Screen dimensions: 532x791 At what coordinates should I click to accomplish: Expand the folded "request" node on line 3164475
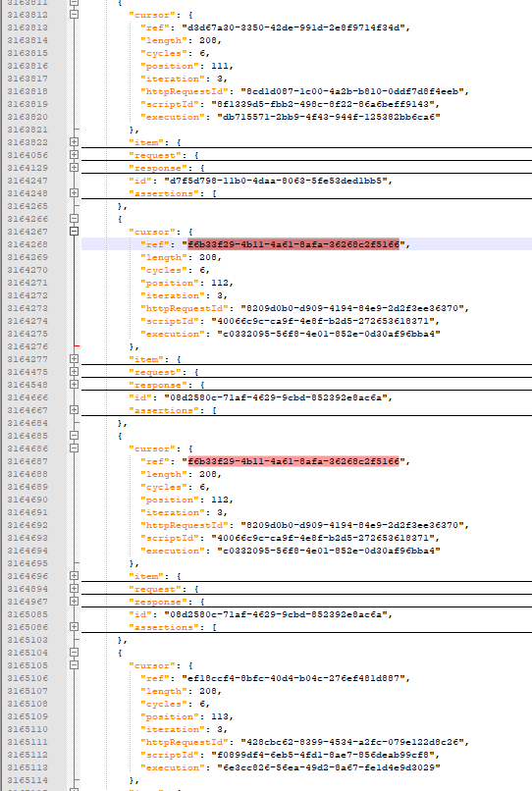tap(75, 372)
